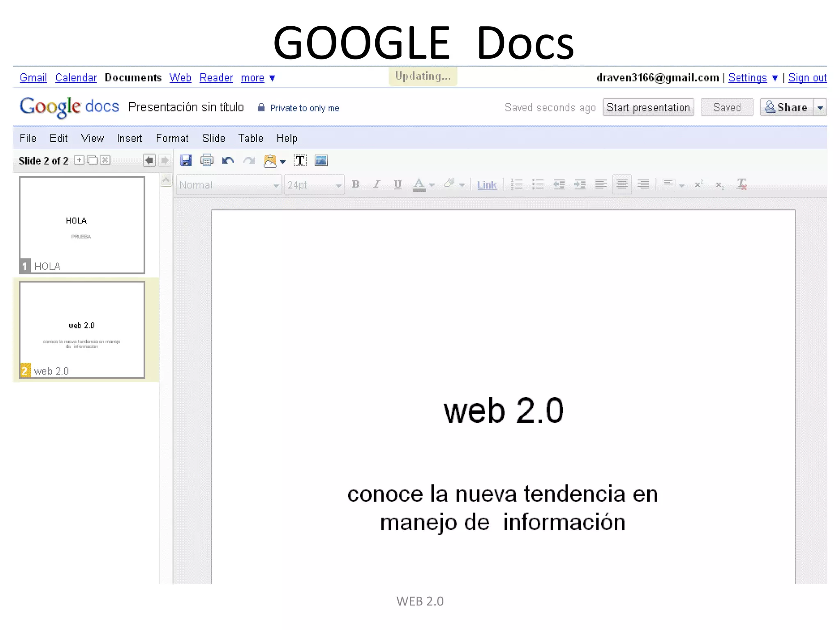Click the Redo arrow icon
Viewport: 840px width, 630px height.
pyautogui.click(x=249, y=160)
